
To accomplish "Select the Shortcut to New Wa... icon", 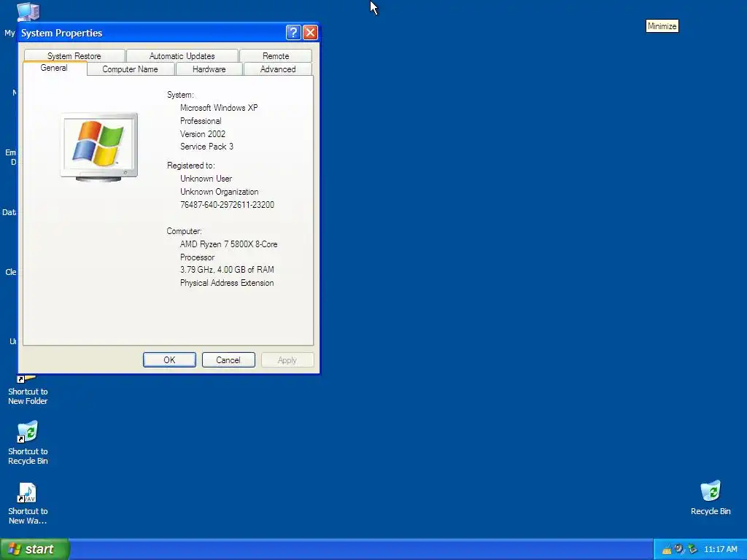I will coord(28,503).
